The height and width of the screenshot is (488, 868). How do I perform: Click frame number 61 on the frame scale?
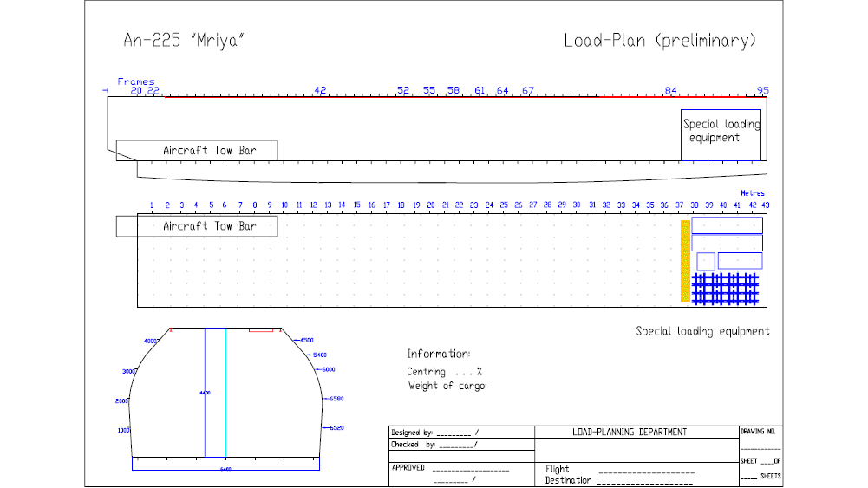pyautogui.click(x=480, y=90)
